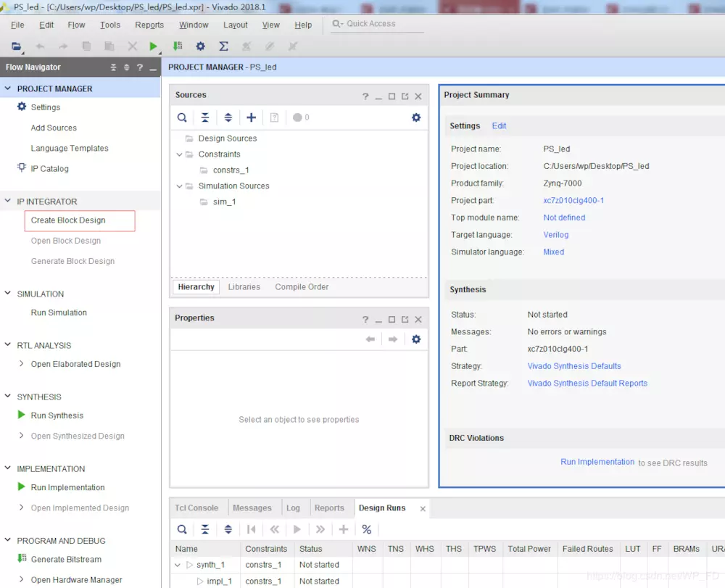The height and width of the screenshot is (588, 725).
Task: Click the Properties previous object arrow
Action: [x=370, y=339]
